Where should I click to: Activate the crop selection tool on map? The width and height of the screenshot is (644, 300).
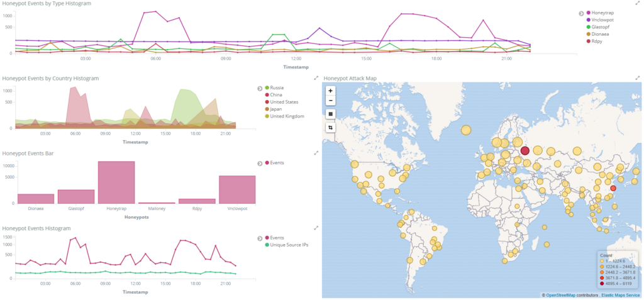(x=331, y=128)
